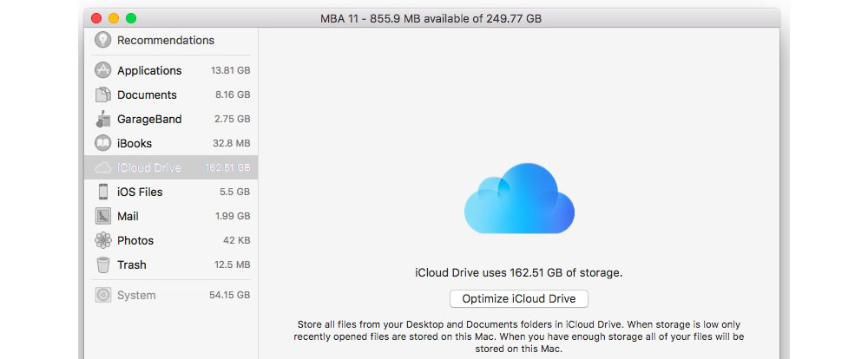This screenshot has height=359, width=868.
Task: Select the Mail stamp icon
Action: (103, 217)
